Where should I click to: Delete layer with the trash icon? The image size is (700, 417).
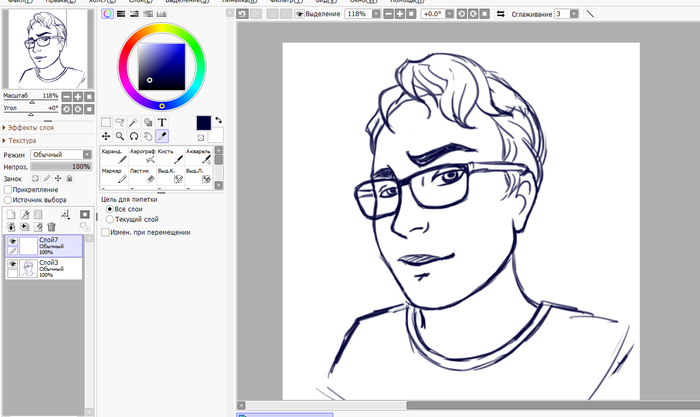click(x=51, y=227)
